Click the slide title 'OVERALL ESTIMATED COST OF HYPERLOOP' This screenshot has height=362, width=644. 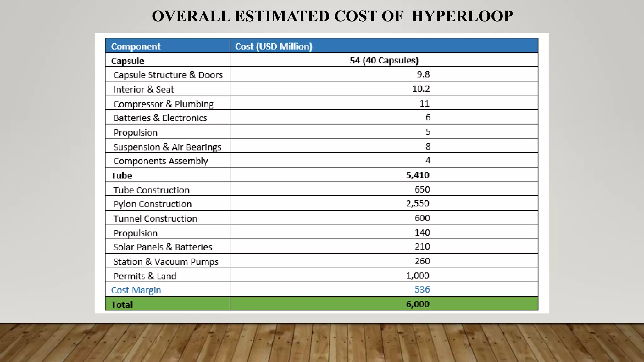point(332,16)
